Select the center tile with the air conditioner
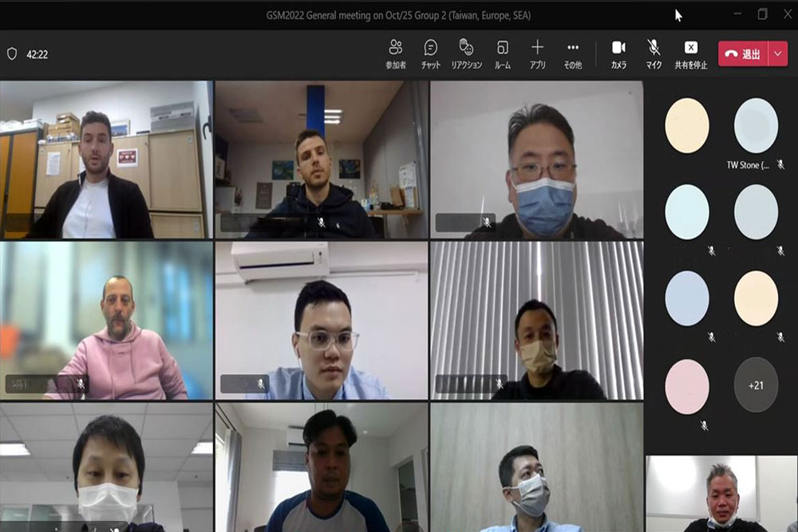The height and width of the screenshot is (532, 798). tap(321, 320)
